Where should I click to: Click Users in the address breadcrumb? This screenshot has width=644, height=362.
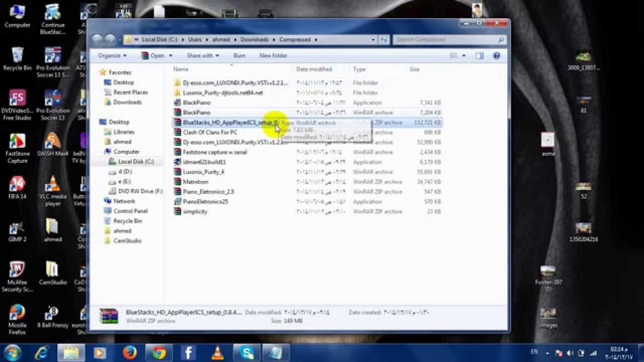[x=194, y=40]
